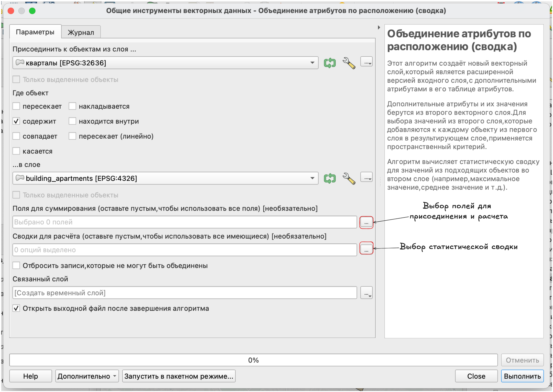The image size is (553, 392).
Task: Collapse help panel with small arrow
Action: click(x=379, y=27)
